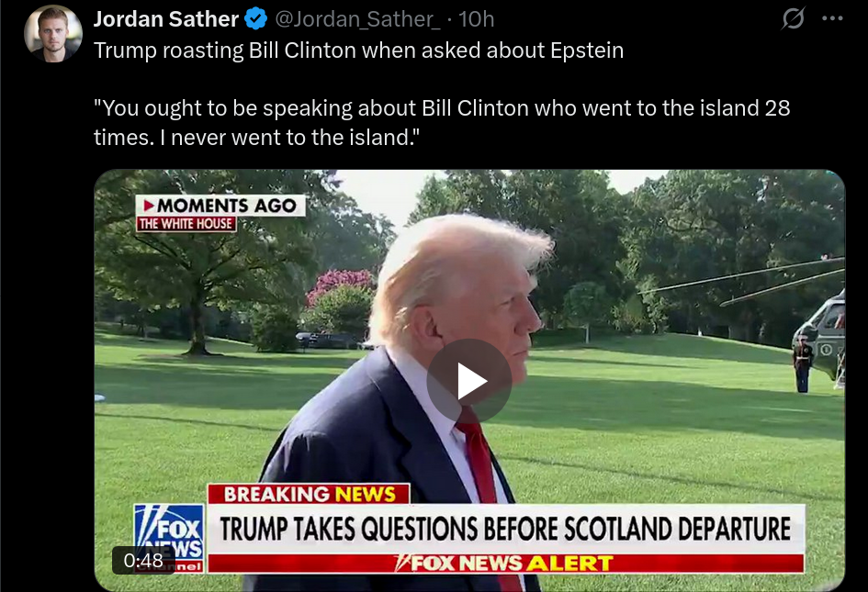868x592 pixels.
Task: Click the quoted 'You ought to be speaking' text
Action: 442,122
